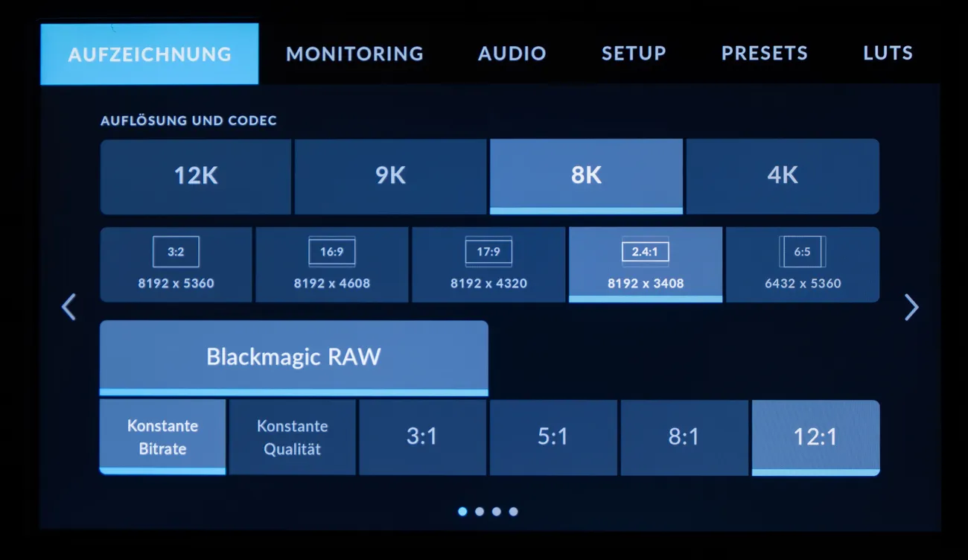Open the Monitoring tab

tap(354, 54)
